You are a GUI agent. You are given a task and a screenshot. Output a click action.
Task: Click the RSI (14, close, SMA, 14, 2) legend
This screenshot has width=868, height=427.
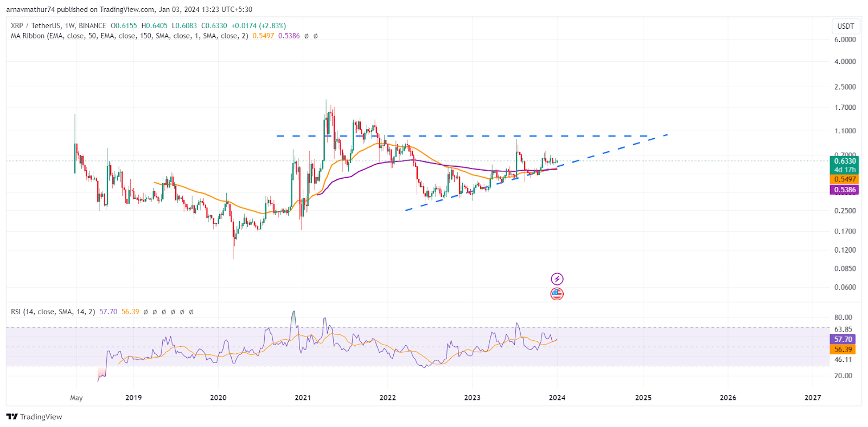click(x=53, y=312)
